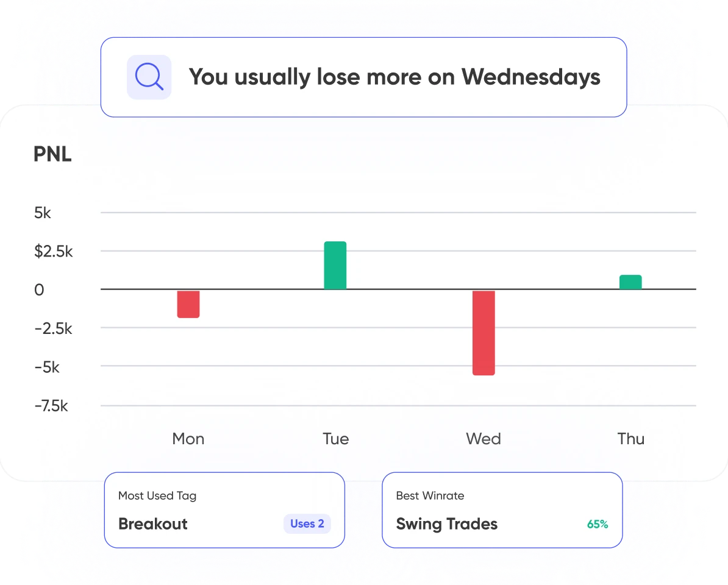
Task: Click the Uses 2 badge
Action: 307,524
